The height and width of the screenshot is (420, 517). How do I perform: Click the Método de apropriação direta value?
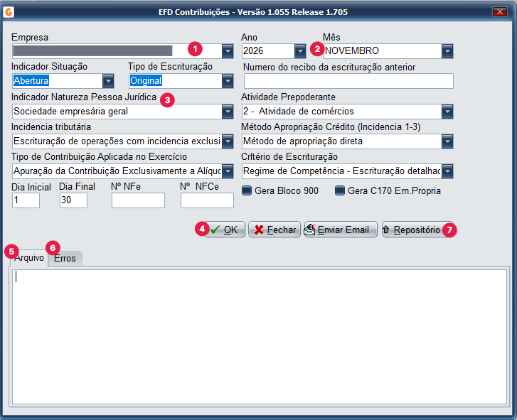click(x=303, y=141)
